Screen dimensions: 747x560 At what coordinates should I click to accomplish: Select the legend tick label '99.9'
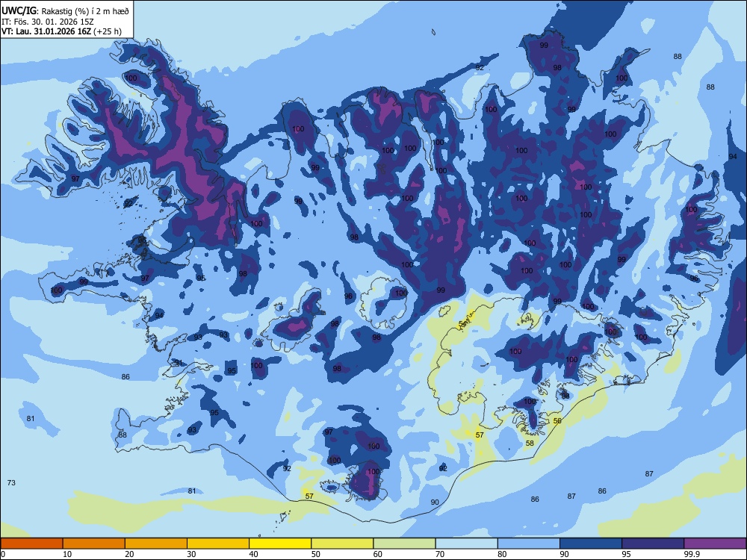pos(692,554)
